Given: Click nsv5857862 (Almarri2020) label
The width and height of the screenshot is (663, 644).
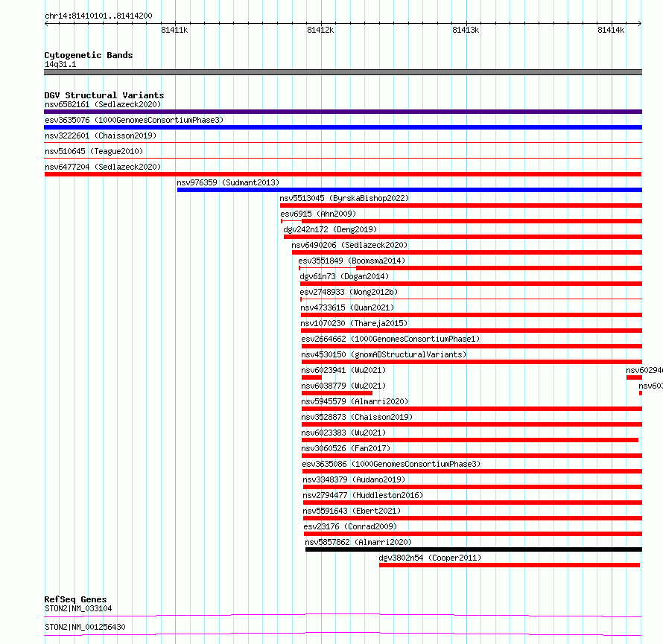Looking at the screenshot, I should (358, 542).
